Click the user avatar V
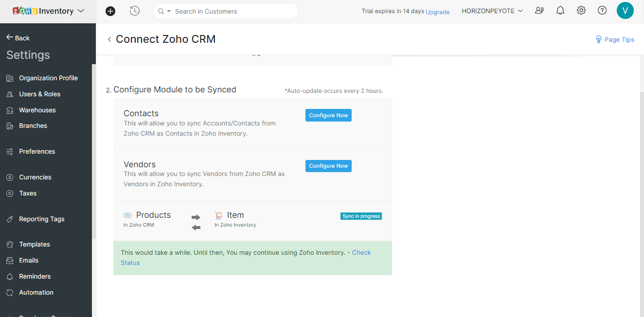The width and height of the screenshot is (644, 317). (x=625, y=10)
